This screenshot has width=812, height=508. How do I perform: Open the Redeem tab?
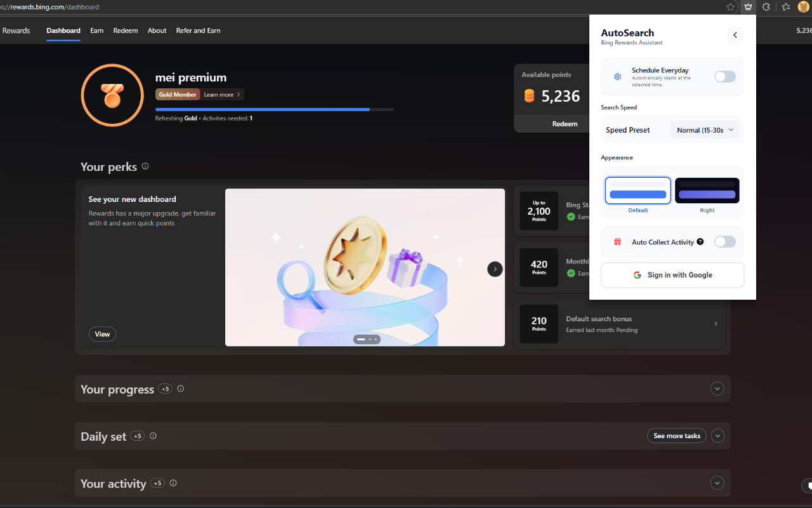(126, 30)
